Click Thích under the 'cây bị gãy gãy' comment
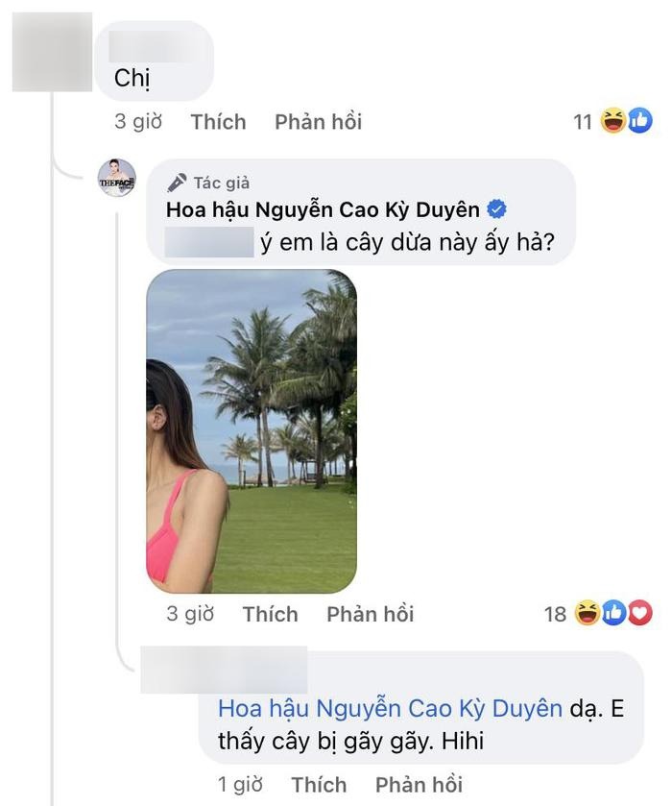Image resolution: width=672 pixels, height=806 pixels. click(x=319, y=785)
